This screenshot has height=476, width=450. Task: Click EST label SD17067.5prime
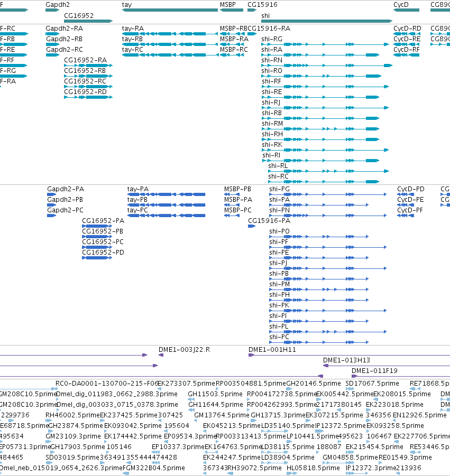point(372,384)
